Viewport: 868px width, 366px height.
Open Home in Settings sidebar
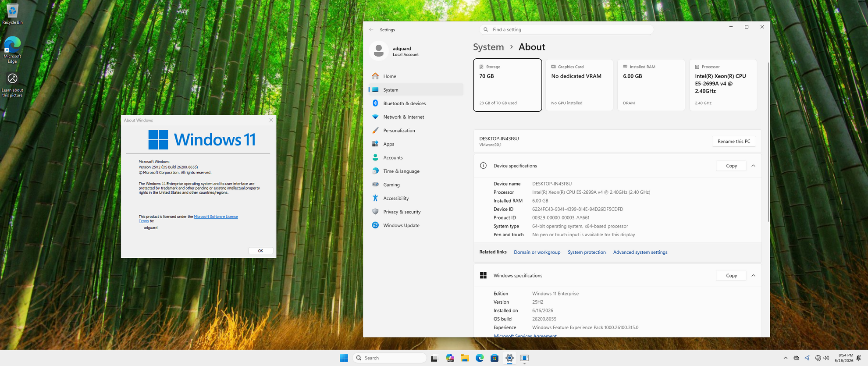point(416,76)
